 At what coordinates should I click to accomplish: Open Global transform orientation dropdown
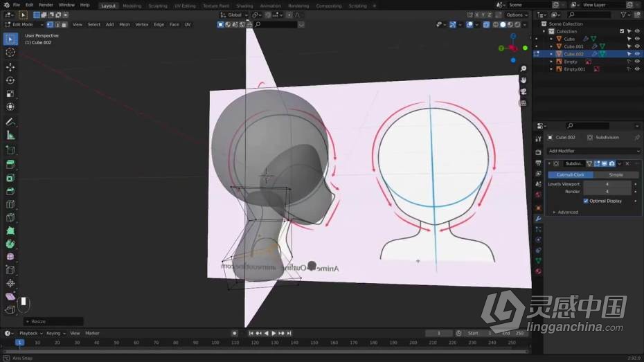pos(235,15)
